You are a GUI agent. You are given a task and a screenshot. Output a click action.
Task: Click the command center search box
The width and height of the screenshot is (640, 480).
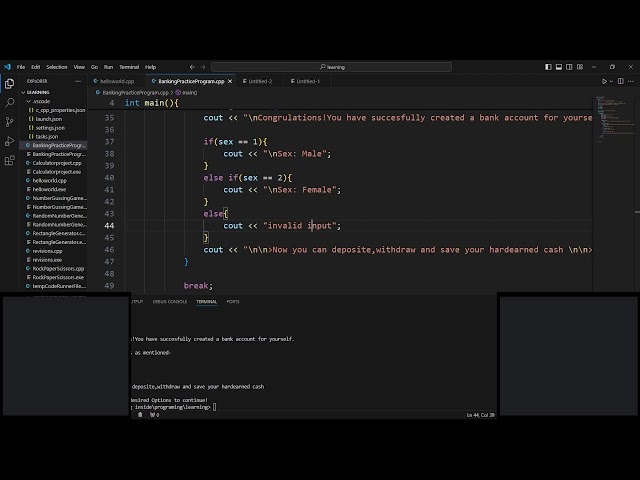(331, 67)
